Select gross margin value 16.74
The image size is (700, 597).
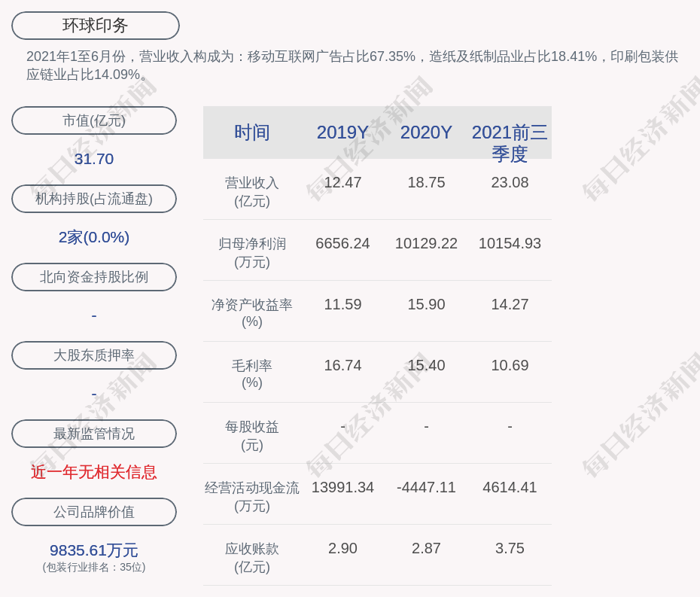(342, 365)
